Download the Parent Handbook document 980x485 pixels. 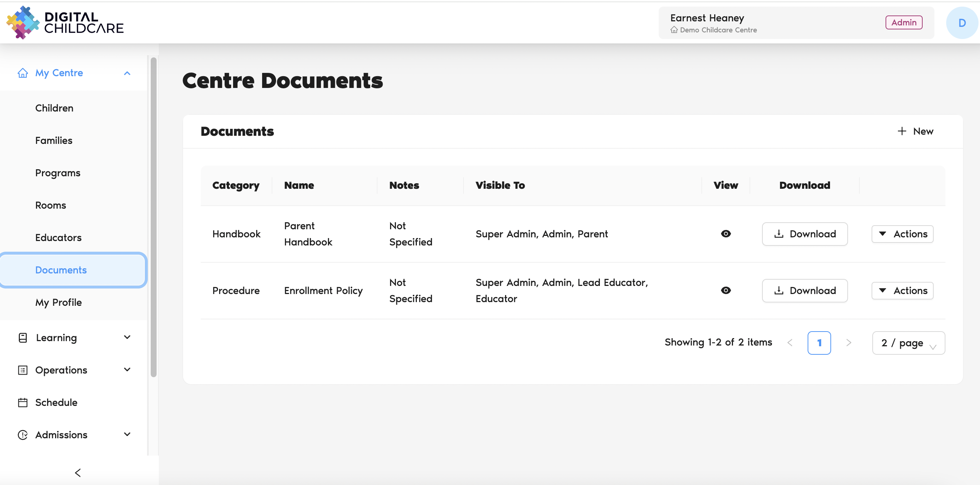point(804,234)
